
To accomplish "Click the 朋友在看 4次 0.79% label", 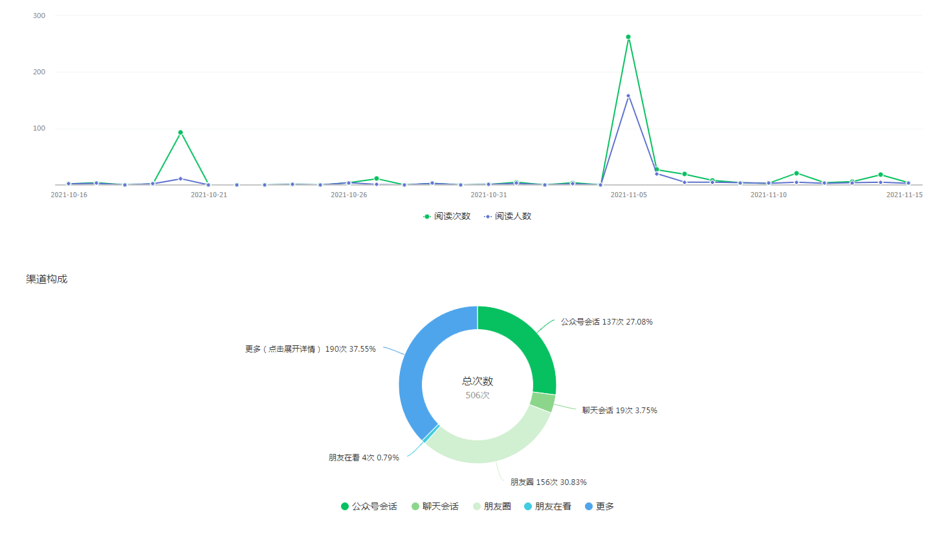I will point(364,458).
